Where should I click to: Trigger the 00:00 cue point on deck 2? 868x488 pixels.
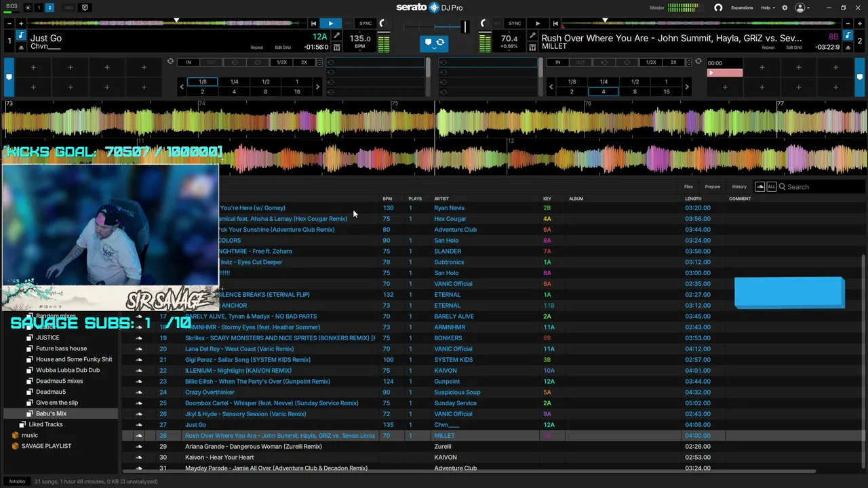[x=725, y=68]
